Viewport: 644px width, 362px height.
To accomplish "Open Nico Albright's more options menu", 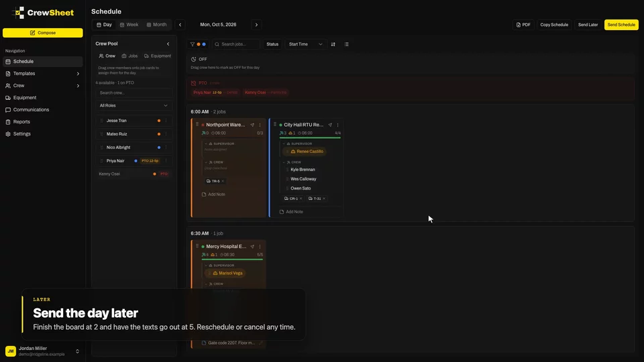I will pyautogui.click(x=166, y=147).
